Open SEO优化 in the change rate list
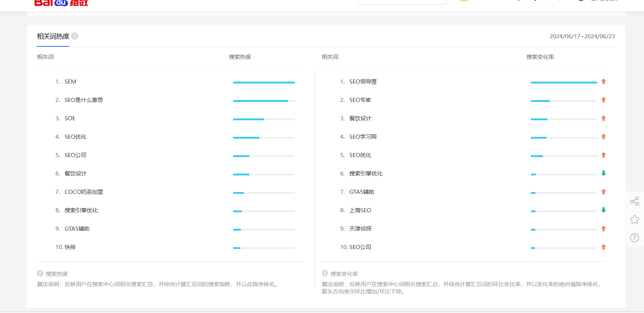 (x=360, y=155)
